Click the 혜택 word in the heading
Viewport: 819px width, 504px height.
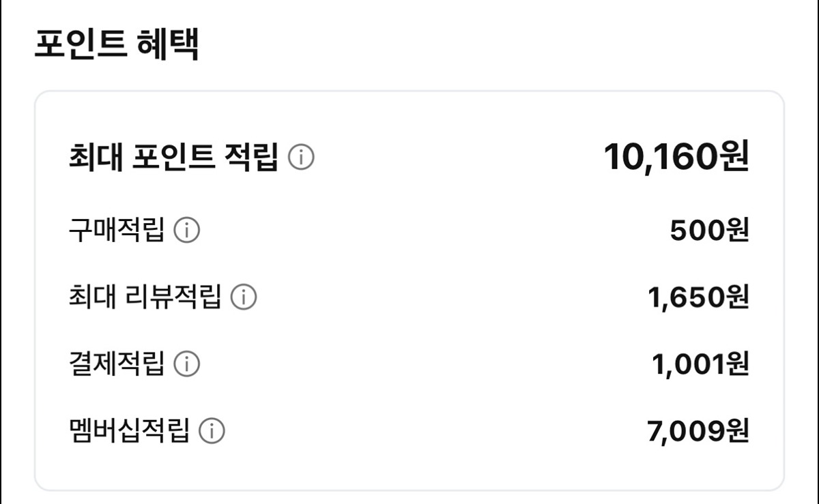click(167, 44)
